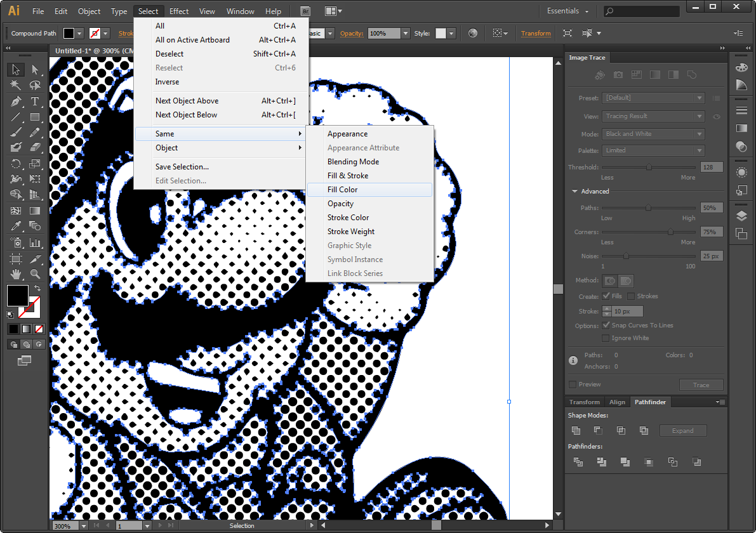Screen dimensions: 756x533
Task: Select the Rotate tool
Action: [x=16, y=164]
